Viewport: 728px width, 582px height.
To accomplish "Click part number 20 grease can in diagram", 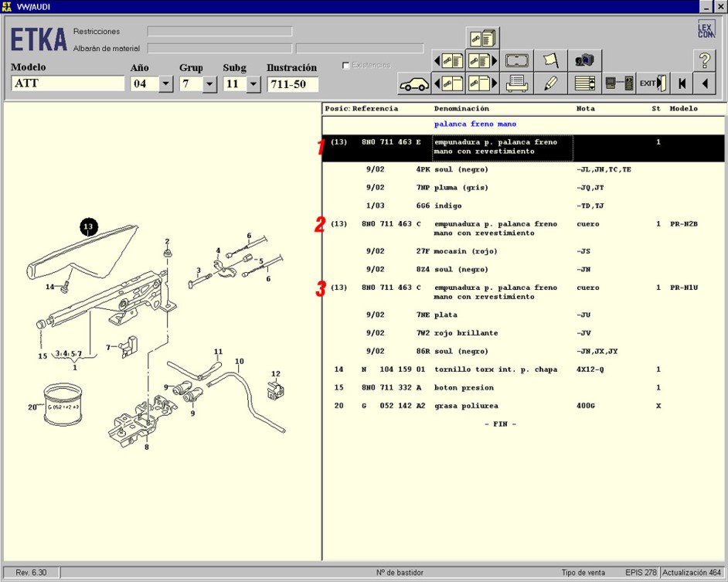I will (32, 407).
